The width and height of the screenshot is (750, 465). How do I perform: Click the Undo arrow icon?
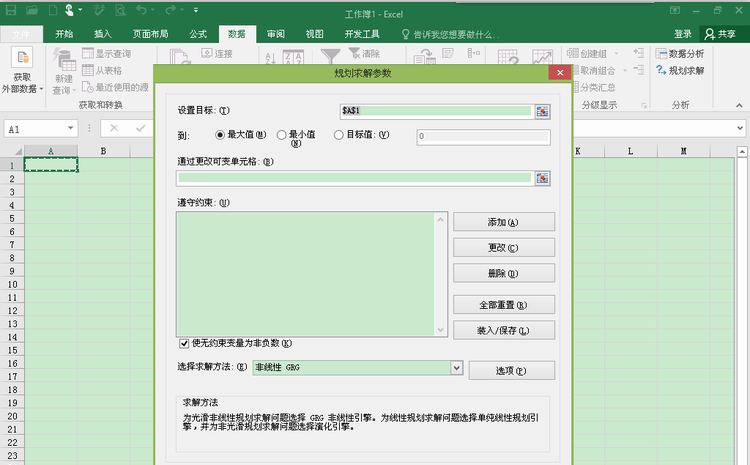tap(141, 10)
